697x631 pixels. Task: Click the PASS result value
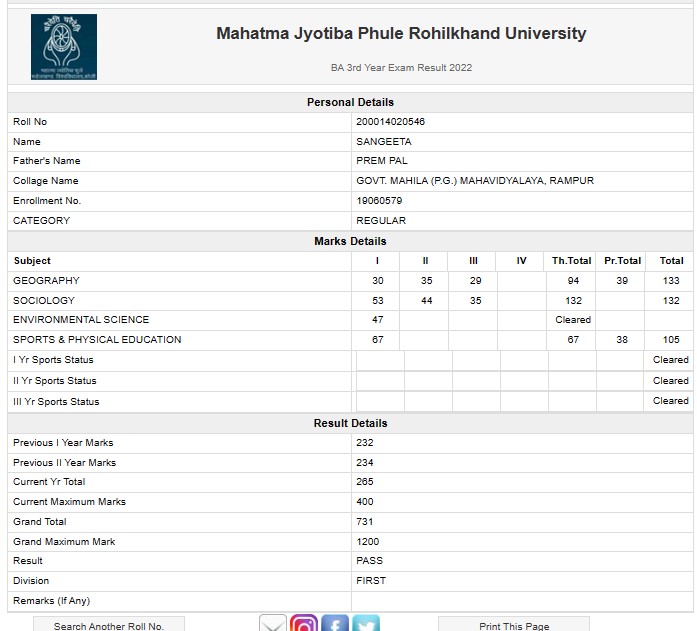(369, 561)
